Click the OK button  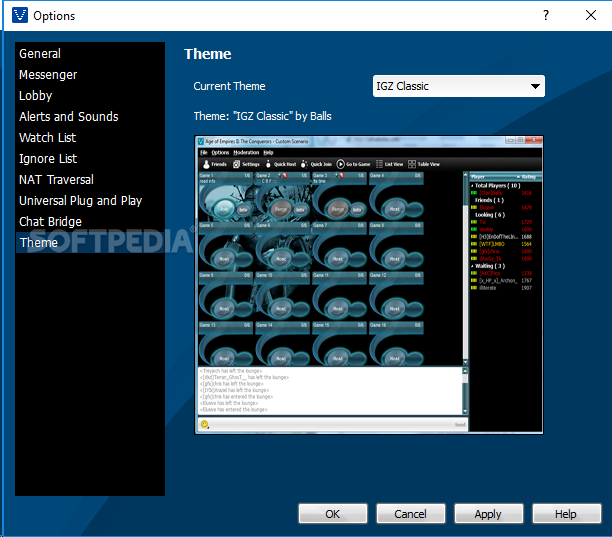coord(333,514)
